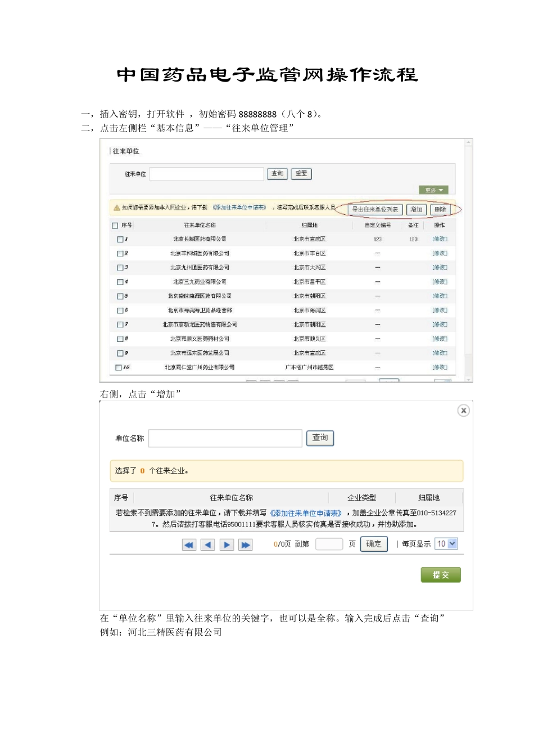The height and width of the screenshot is (756, 534).
Task: Click 企业类型 column header in dialog
Action: 361,498
